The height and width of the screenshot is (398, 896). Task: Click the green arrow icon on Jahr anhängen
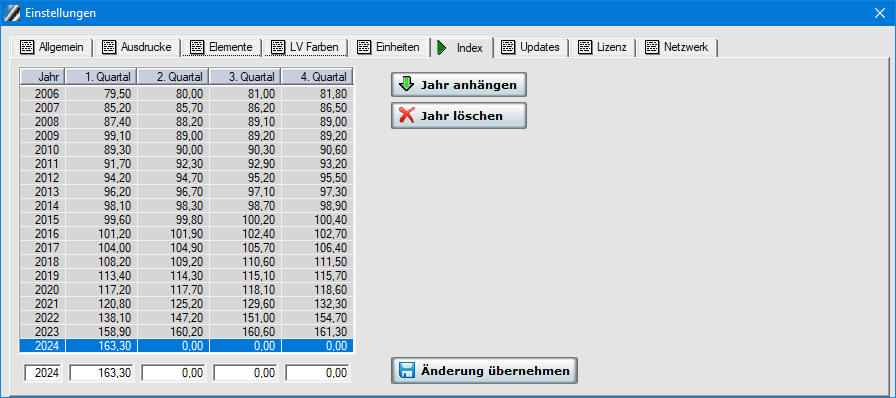[x=406, y=85]
